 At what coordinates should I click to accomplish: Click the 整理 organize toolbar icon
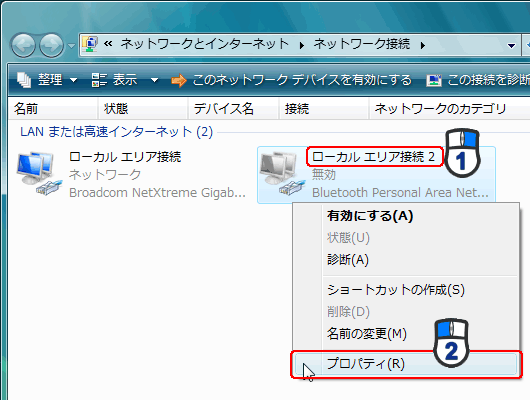(x=24, y=80)
